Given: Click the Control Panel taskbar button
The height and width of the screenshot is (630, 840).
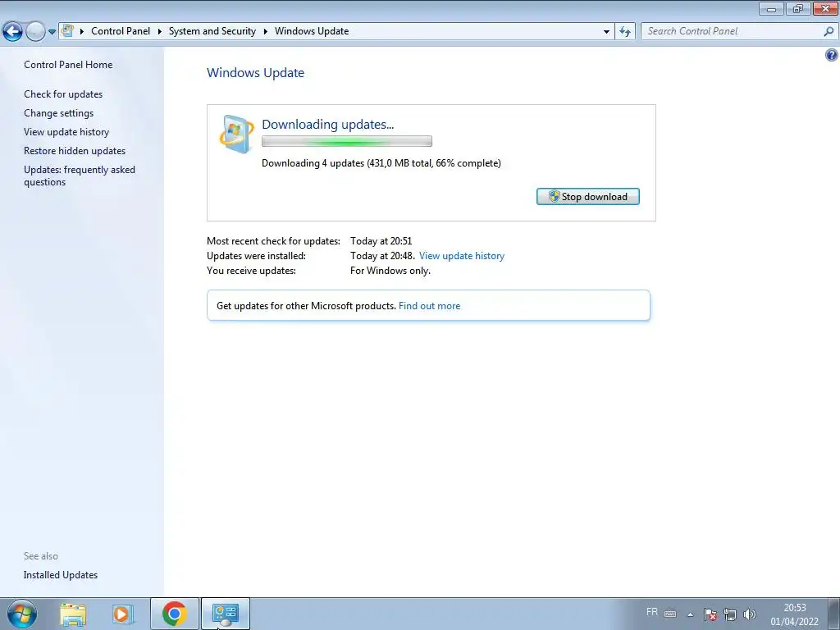Looking at the screenshot, I should click(225, 614).
